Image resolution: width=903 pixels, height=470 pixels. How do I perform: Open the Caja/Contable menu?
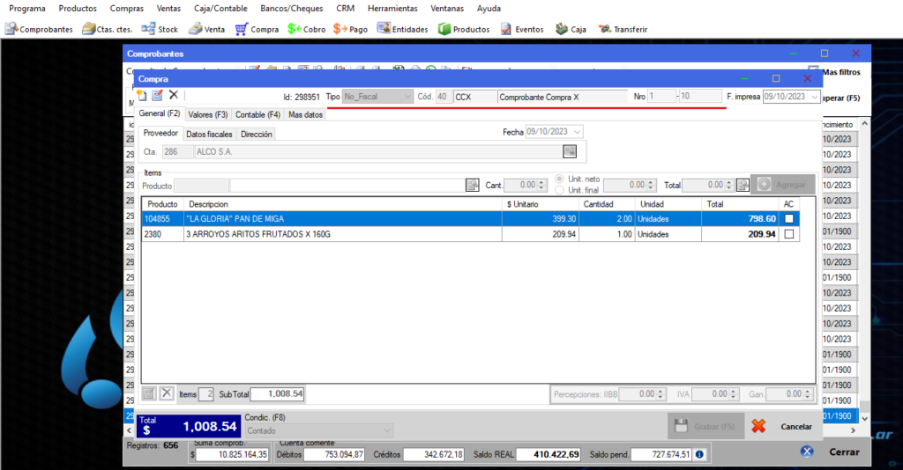pos(221,8)
